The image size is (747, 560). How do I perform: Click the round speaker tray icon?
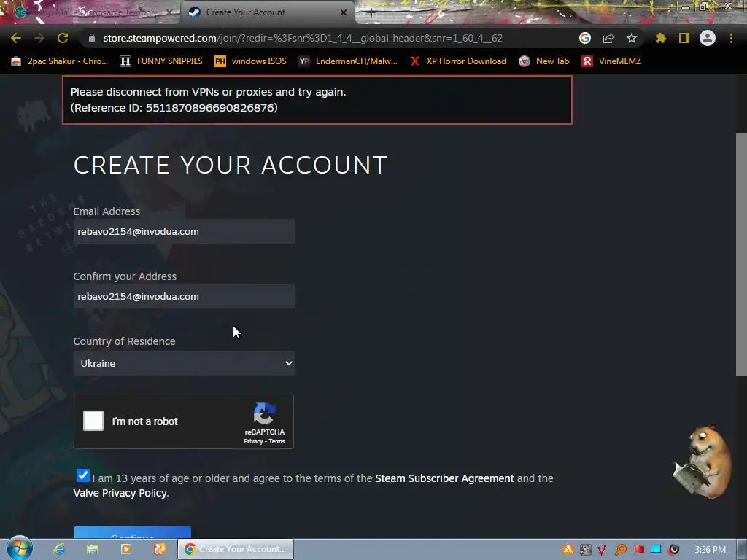pyautogui.click(x=673, y=550)
